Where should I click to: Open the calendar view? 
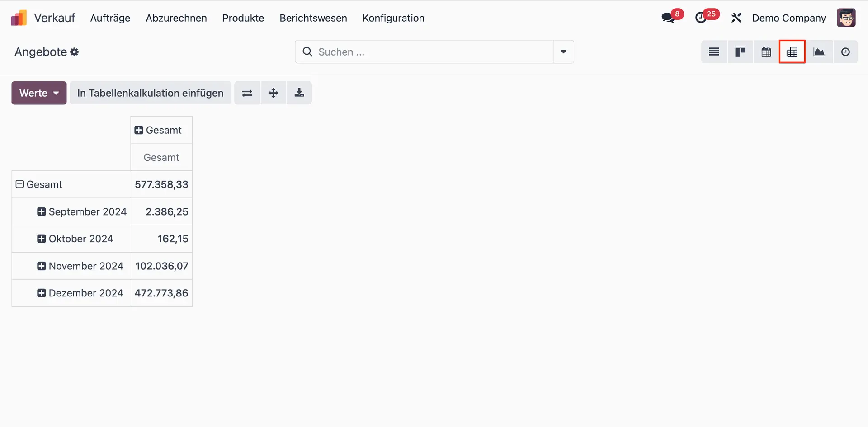click(766, 52)
